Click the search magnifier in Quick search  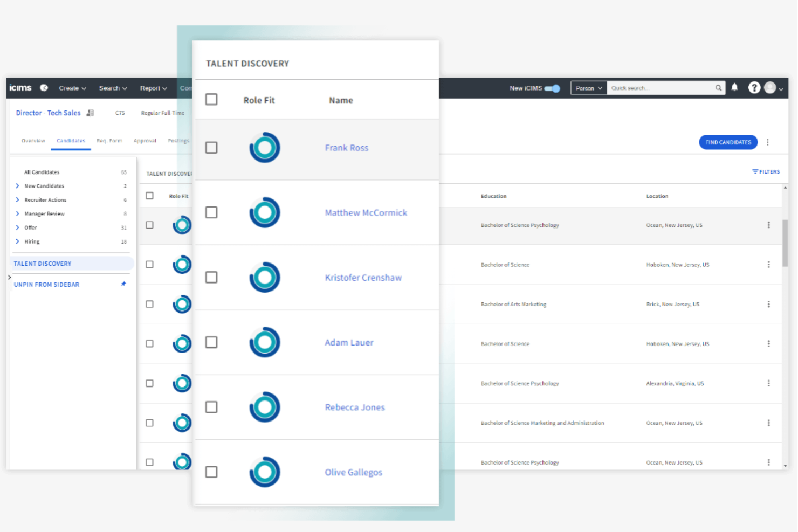[x=718, y=87]
